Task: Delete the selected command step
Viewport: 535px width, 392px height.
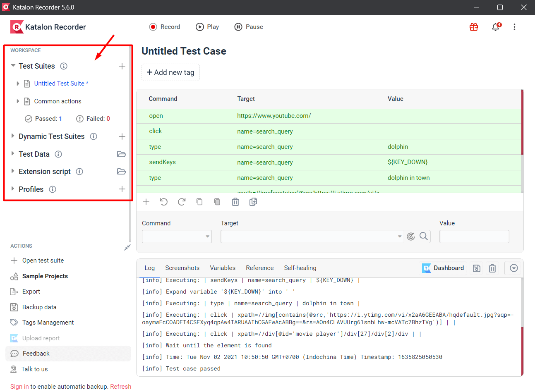Action: click(x=235, y=202)
